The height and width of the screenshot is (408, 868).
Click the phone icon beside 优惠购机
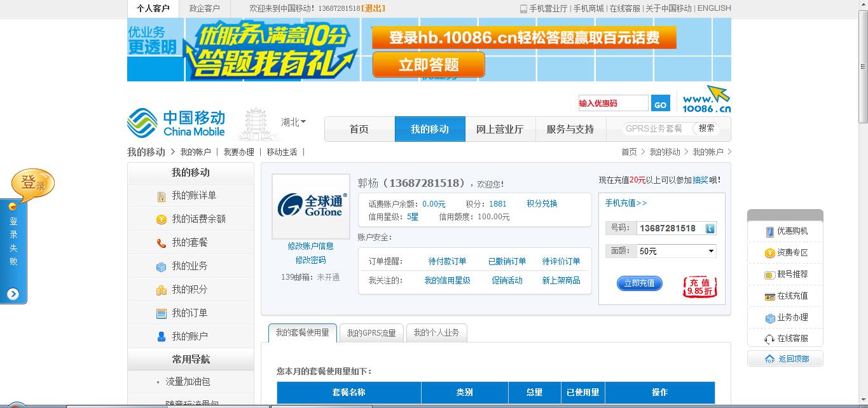[769, 231]
